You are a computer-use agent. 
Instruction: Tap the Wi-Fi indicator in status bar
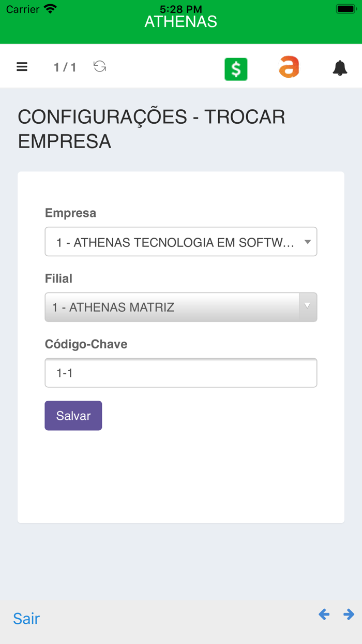(x=49, y=8)
